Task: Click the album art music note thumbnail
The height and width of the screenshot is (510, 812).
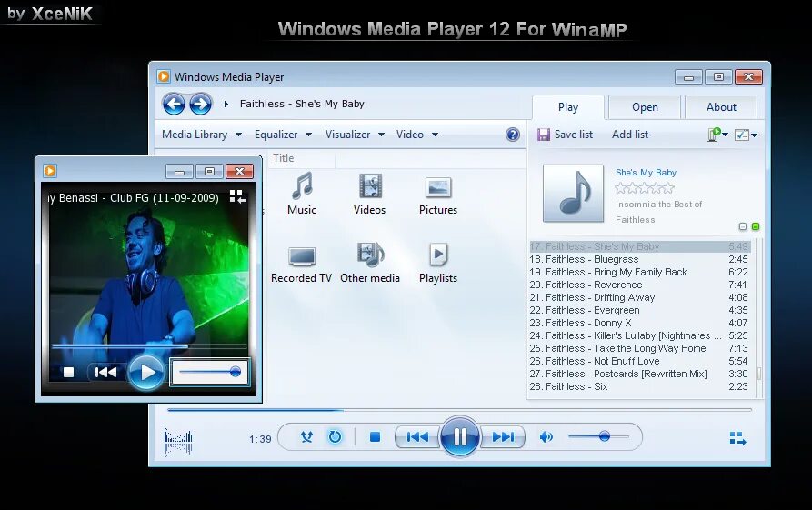Action: (573, 193)
